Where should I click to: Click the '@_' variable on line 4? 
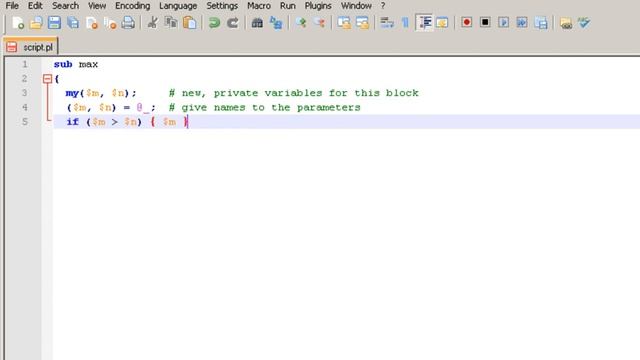coord(143,108)
